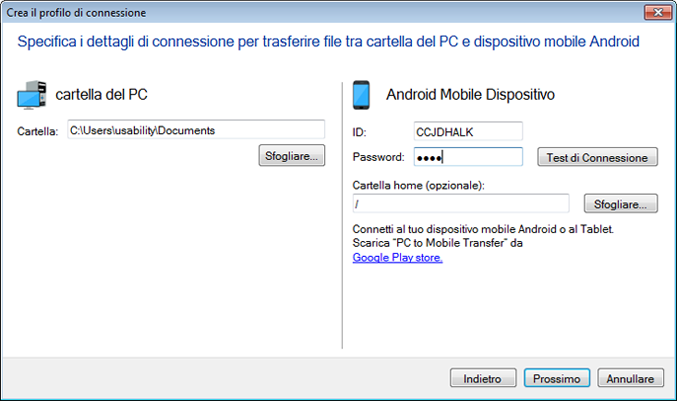Focus the Password input field
Viewport: 677px width, 401px height.
467,157
